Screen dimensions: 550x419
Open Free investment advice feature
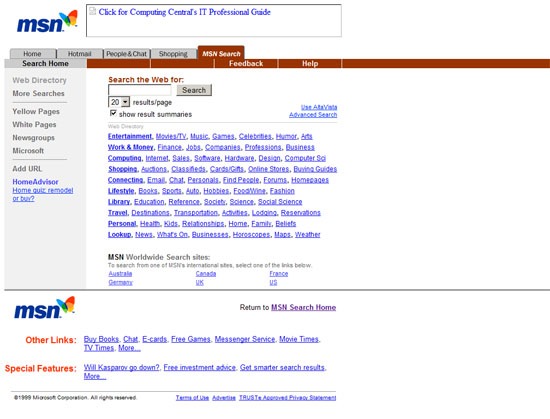[x=200, y=367]
